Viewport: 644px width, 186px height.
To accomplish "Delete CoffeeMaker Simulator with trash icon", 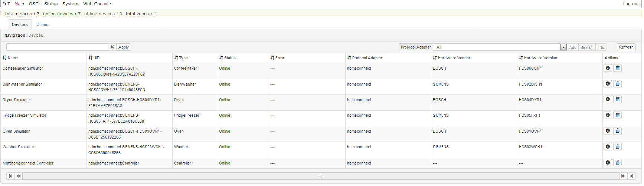I will click(618, 68).
